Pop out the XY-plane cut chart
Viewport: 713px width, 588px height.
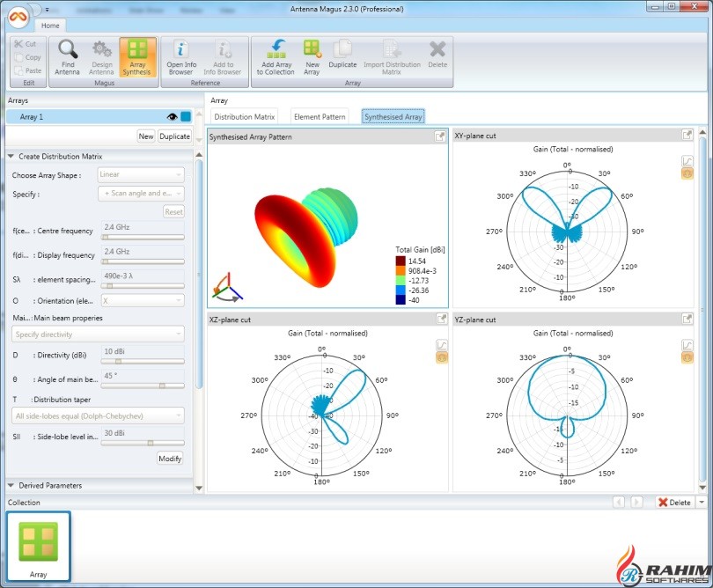(687, 135)
